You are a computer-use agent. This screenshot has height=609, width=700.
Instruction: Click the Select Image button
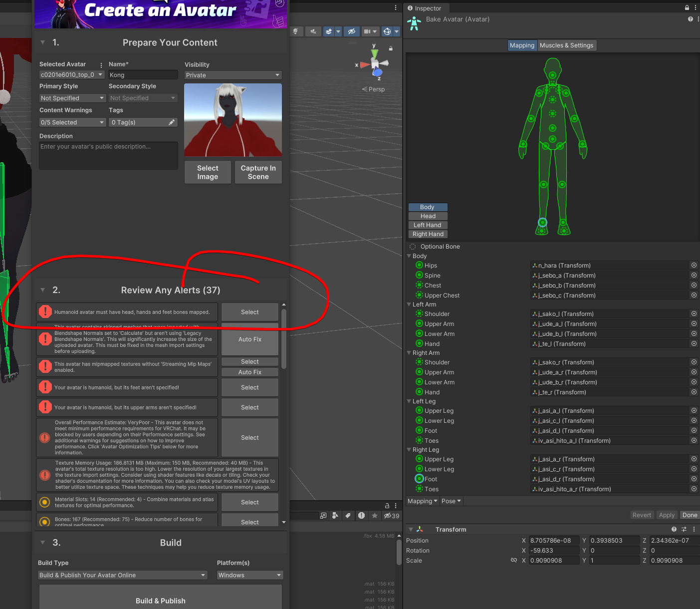[x=208, y=172]
